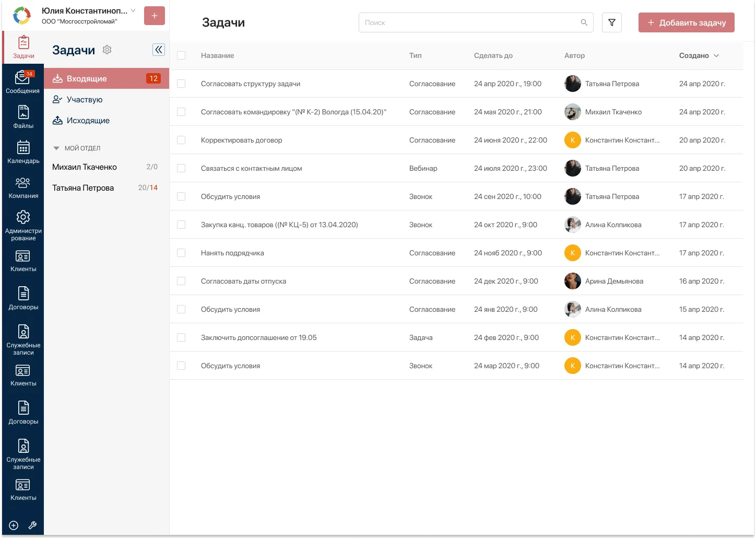Sort by the Создано column arrow
Viewport: 756px width, 539px height.
point(716,55)
